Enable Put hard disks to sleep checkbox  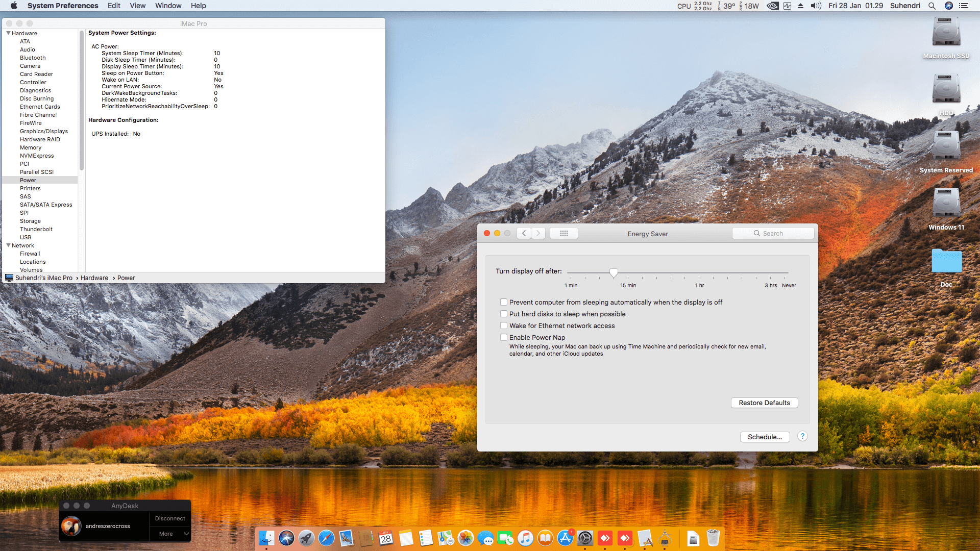pyautogui.click(x=504, y=314)
